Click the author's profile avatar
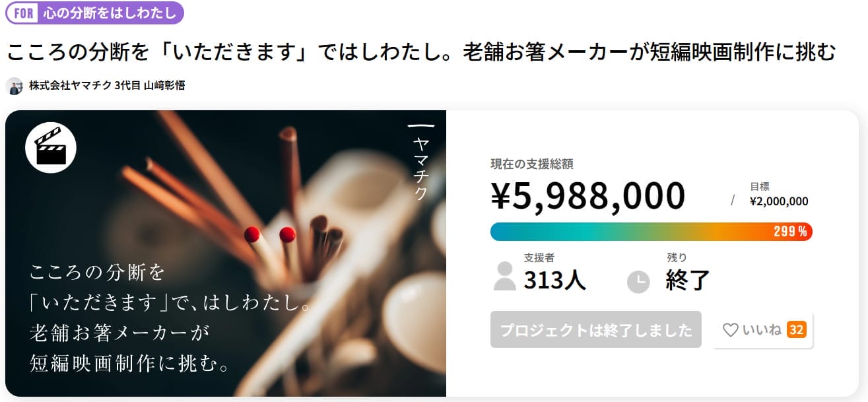The image size is (868, 402). (15, 86)
